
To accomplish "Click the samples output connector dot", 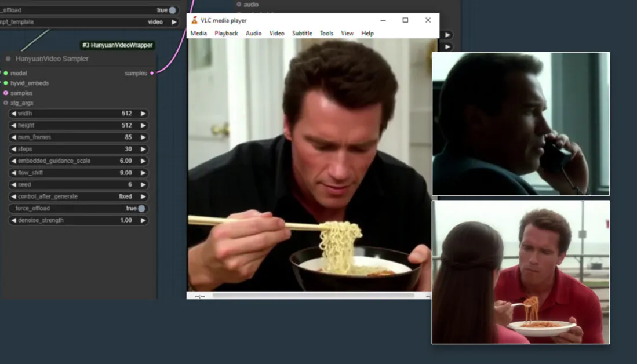I will (x=152, y=73).
